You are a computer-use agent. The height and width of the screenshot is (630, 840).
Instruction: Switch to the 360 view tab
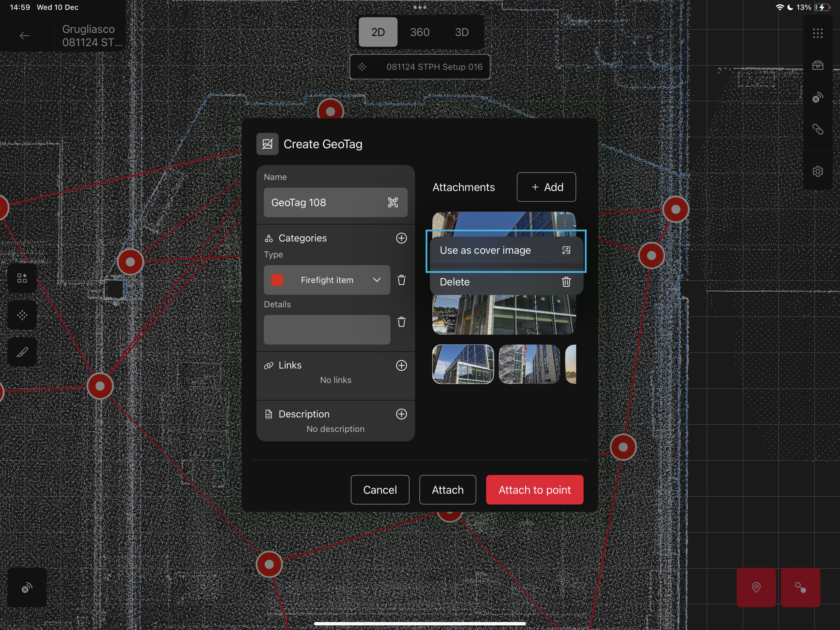tap(420, 32)
